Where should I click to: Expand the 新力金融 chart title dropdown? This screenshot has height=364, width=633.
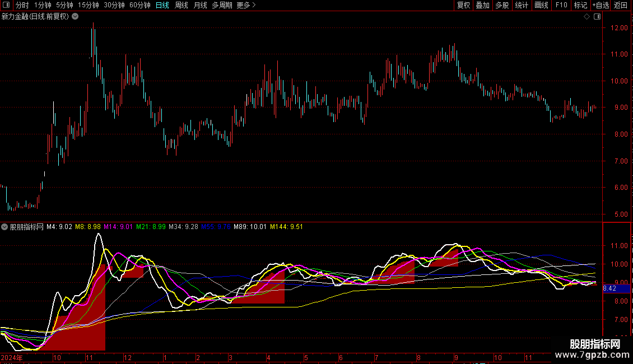(75, 17)
